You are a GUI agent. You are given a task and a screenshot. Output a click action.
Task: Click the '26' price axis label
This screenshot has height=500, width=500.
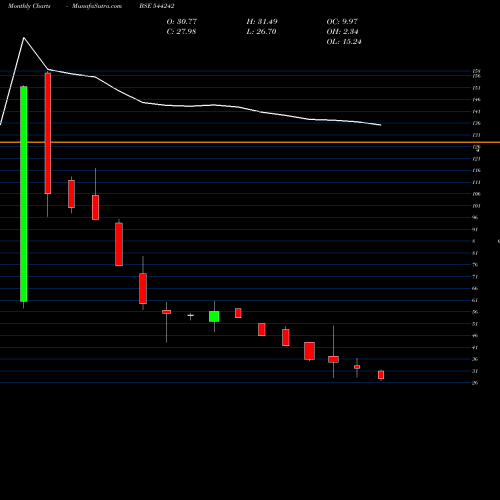(475, 383)
